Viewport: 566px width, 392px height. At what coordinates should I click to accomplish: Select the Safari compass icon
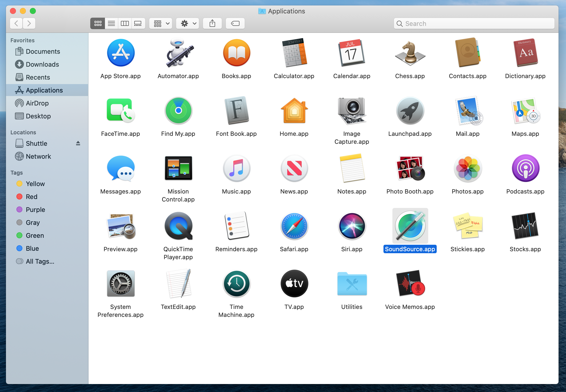point(294,226)
